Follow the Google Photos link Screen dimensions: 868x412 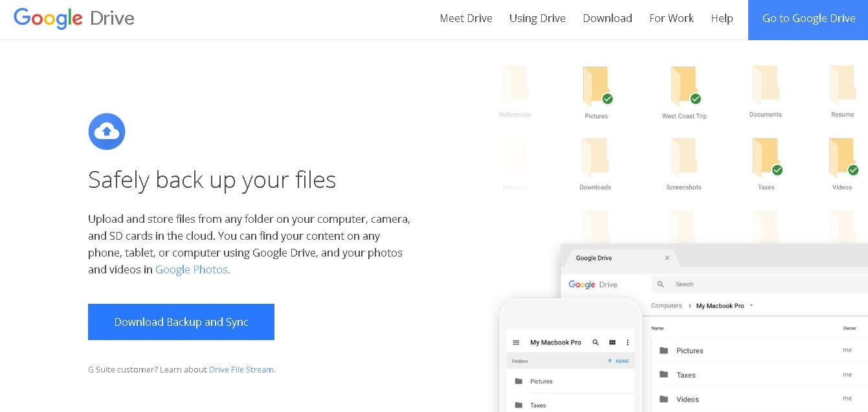192,269
